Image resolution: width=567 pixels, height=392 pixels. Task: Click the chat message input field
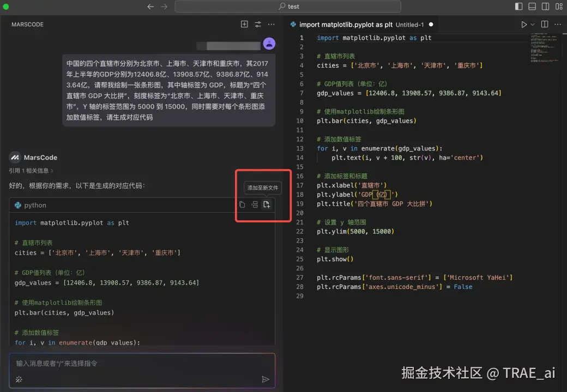point(136,364)
